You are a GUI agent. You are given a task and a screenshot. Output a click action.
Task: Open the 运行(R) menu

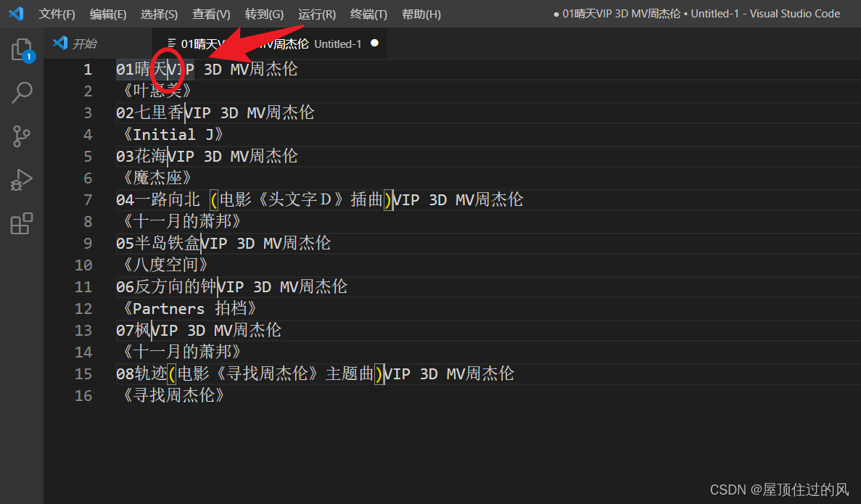(317, 15)
